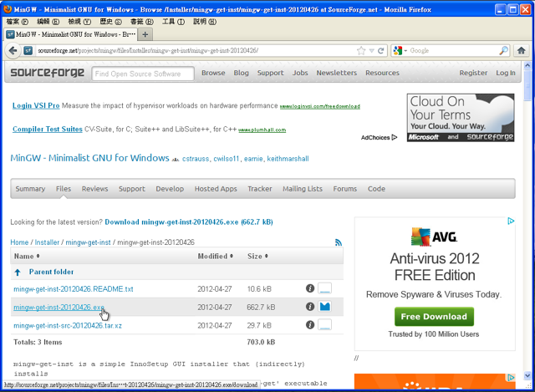Click the AdChoices icon near top ads
The width and height of the screenshot is (535, 392).
point(395,137)
